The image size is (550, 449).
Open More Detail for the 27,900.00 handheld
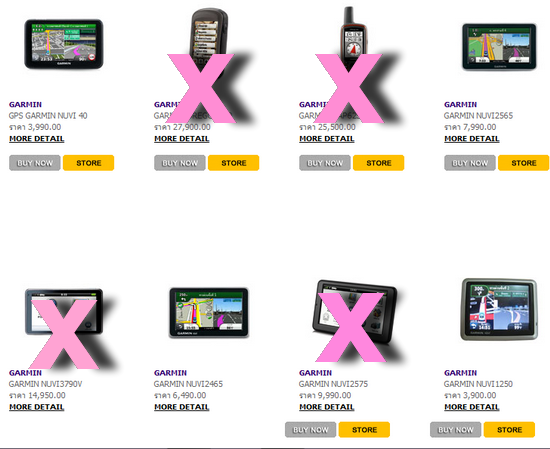[182, 139]
